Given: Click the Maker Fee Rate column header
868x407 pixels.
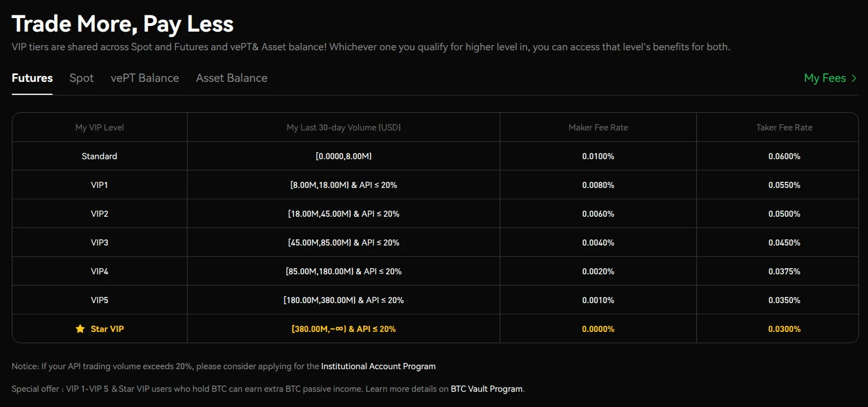Looking at the screenshot, I should coord(598,128).
